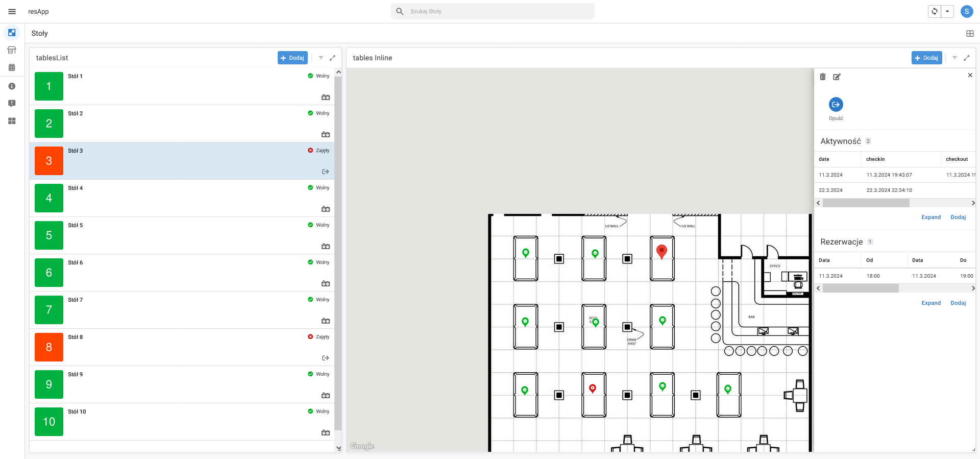The height and width of the screenshot is (459, 980).
Task: Click the calendar icon in left sidebar
Action: point(12,67)
